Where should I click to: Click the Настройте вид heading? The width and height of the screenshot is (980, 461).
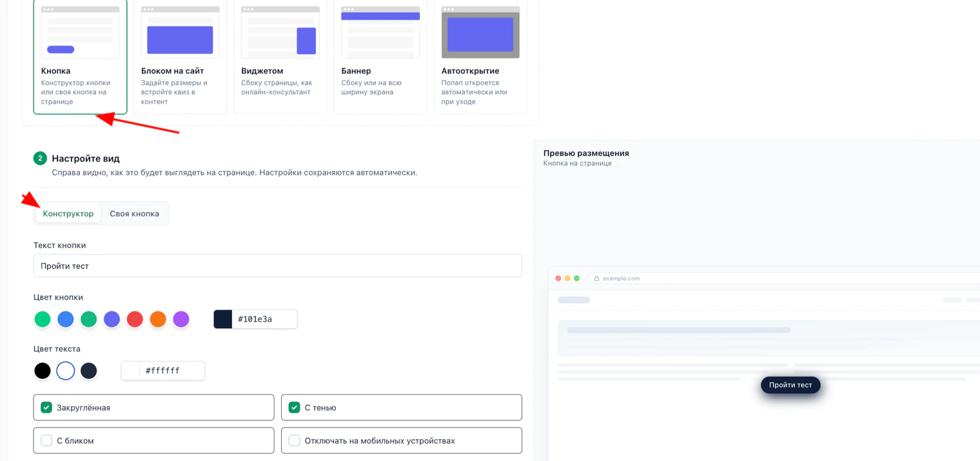click(86, 158)
